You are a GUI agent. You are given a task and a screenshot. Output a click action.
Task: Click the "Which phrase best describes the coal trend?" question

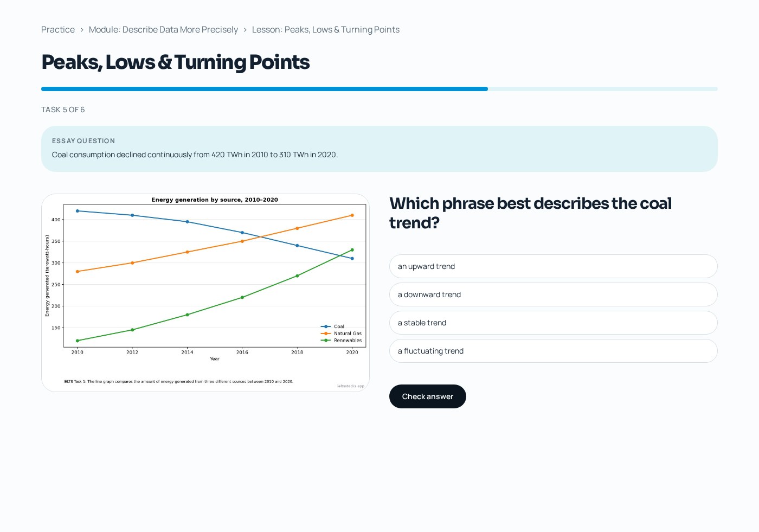530,213
